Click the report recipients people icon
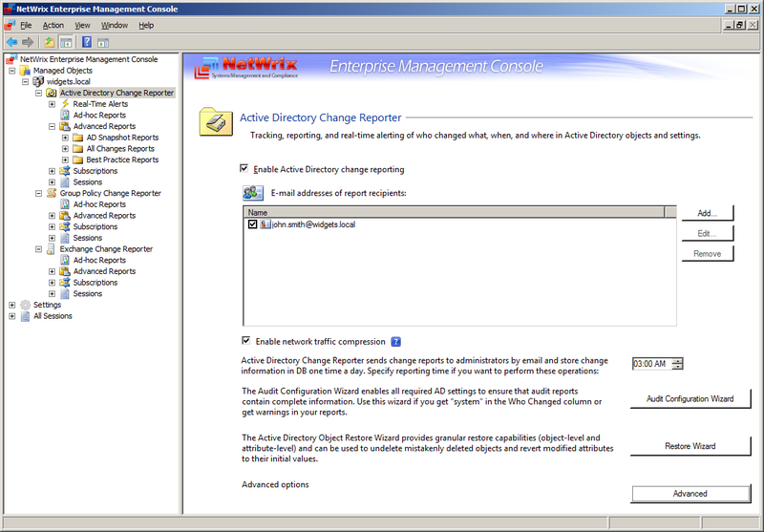Image resolution: width=764 pixels, height=532 pixels. coord(253,192)
